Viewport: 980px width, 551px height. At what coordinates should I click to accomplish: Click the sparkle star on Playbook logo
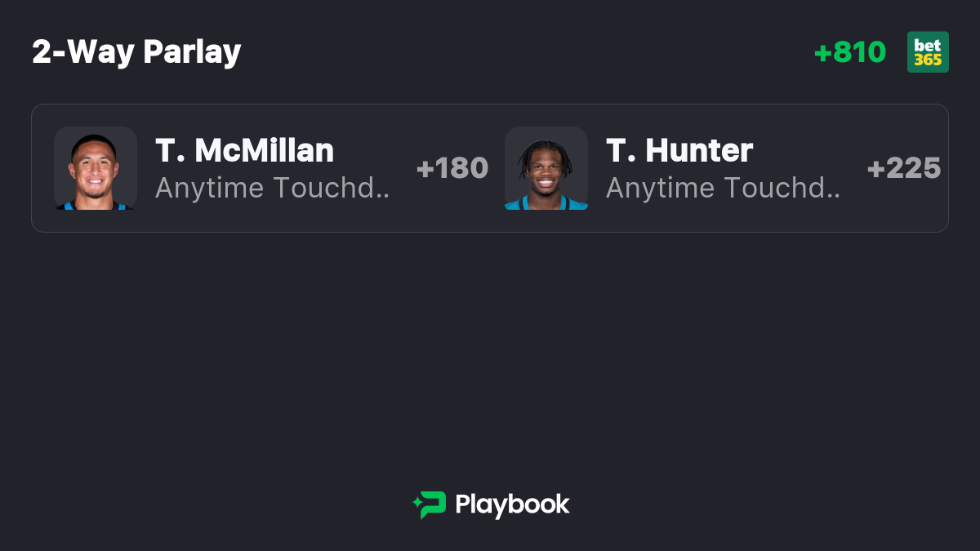417,498
